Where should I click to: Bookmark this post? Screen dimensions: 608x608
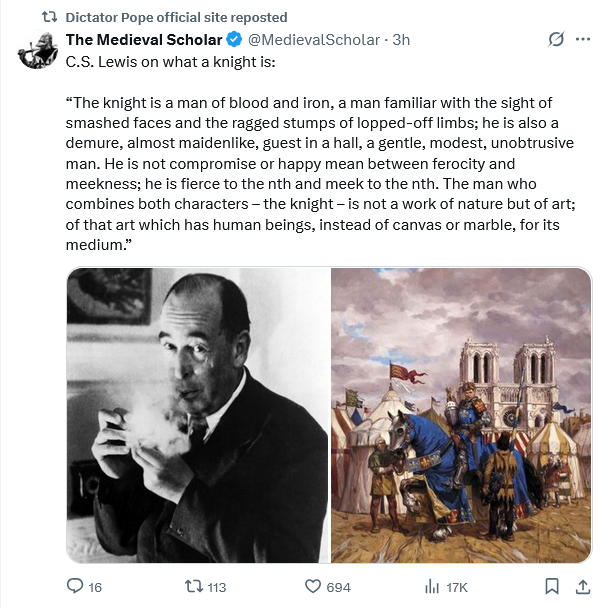click(551, 586)
